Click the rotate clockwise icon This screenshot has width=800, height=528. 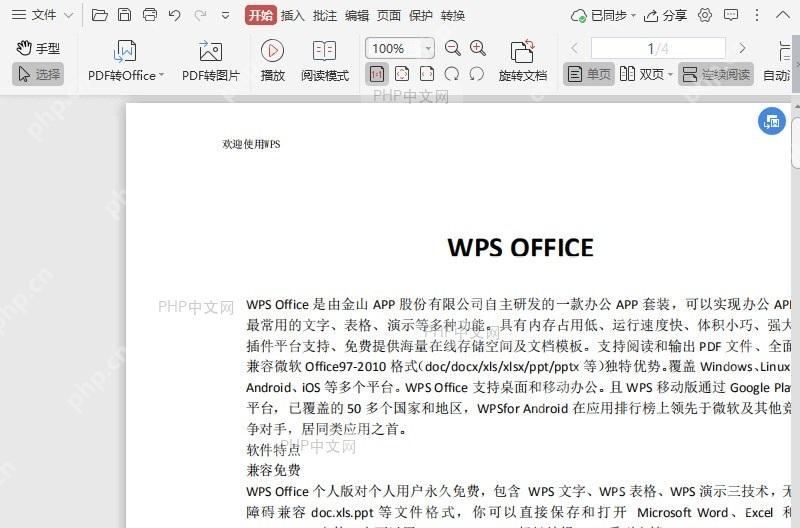pos(452,74)
